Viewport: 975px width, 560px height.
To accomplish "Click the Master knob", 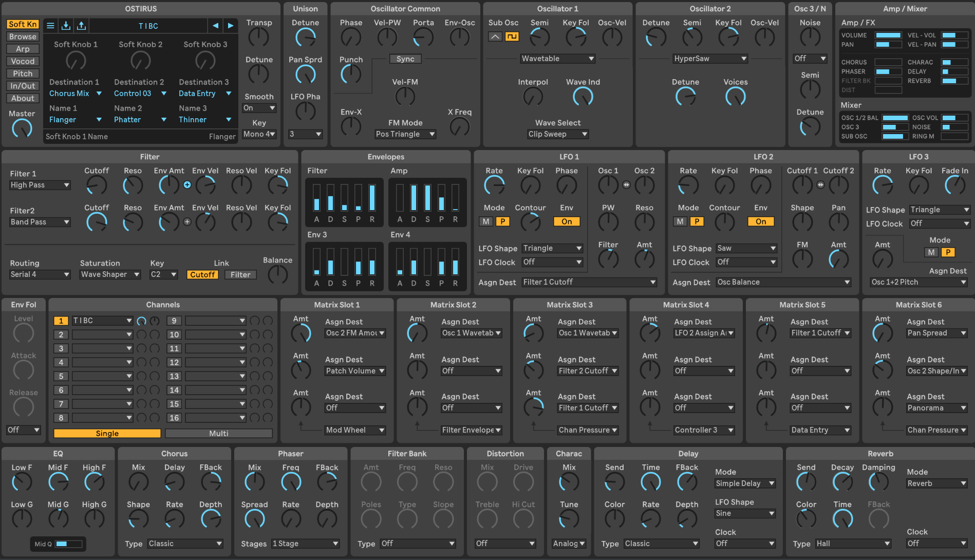I will point(22,128).
